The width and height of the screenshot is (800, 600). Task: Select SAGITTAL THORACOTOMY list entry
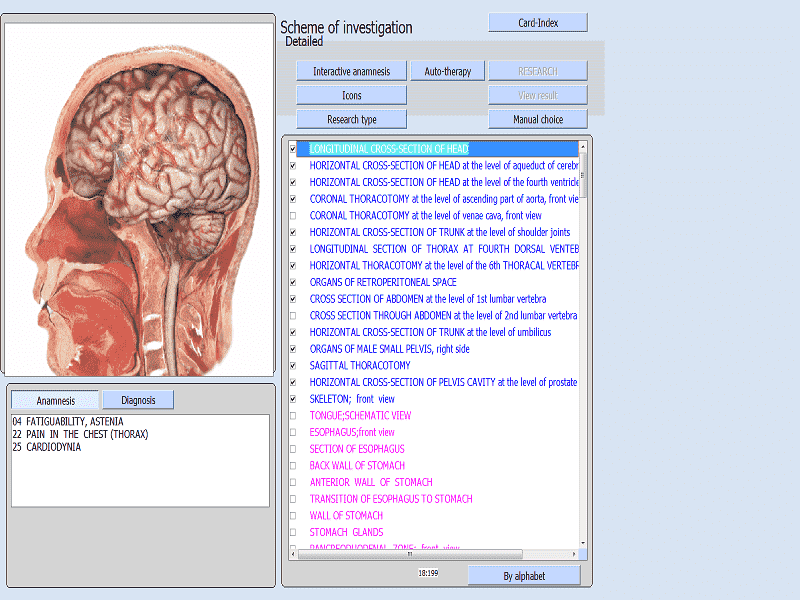[x=359, y=366]
